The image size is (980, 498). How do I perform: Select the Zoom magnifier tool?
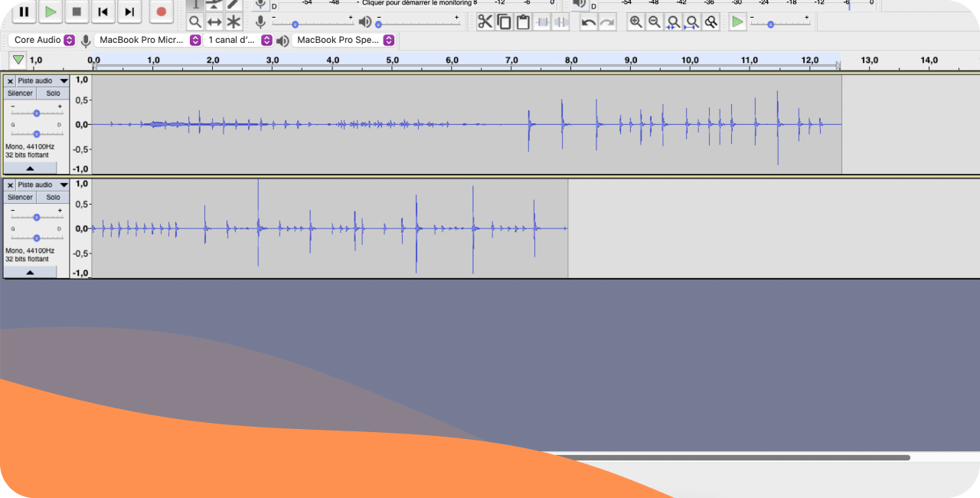(x=195, y=21)
